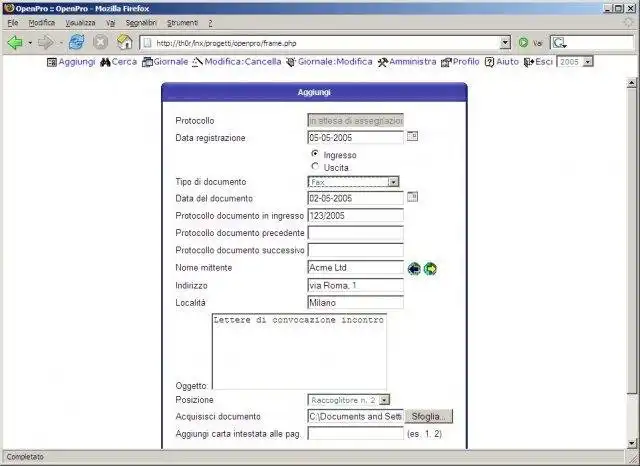
Task: Click the Data del documento field
Action: pos(356,198)
